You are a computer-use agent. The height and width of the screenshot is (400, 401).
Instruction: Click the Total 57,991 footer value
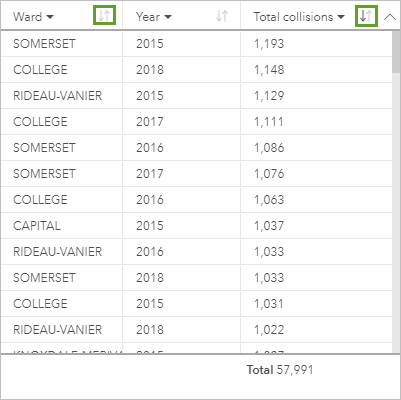tap(280, 370)
